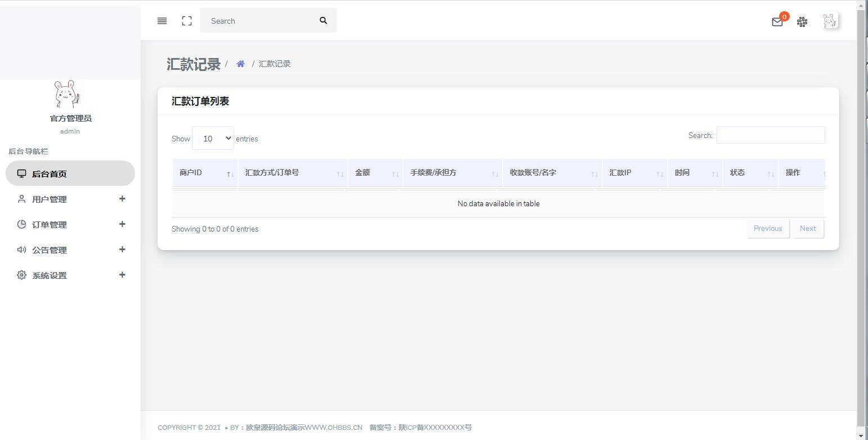Open the Show entries dropdown set to 10
868x440 pixels.
pyautogui.click(x=213, y=138)
